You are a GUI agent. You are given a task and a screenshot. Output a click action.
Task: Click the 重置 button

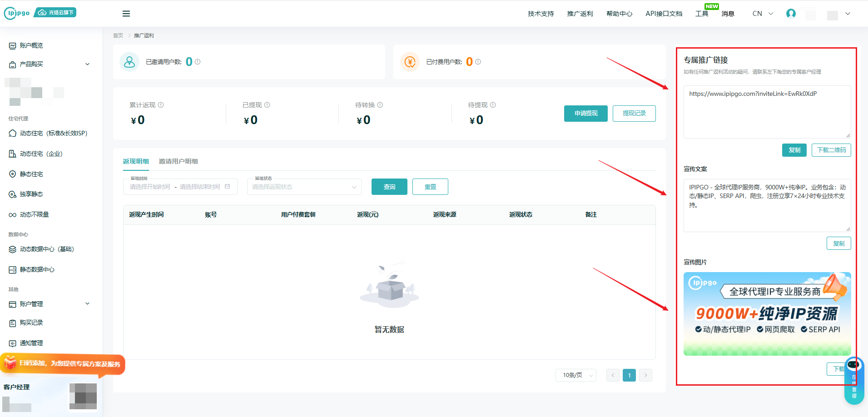pyautogui.click(x=430, y=187)
